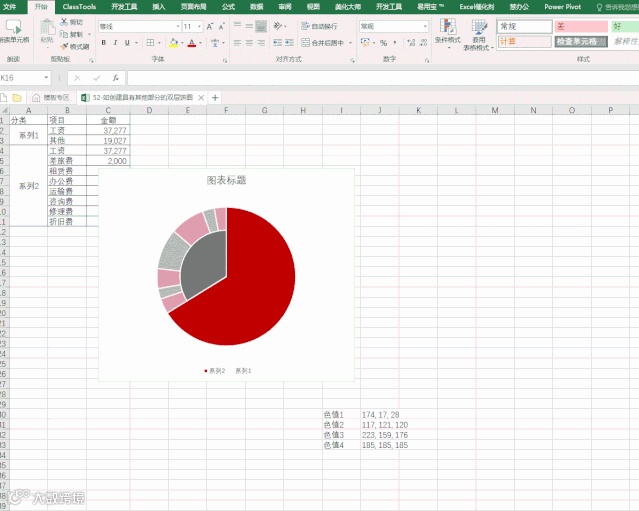Click the decrease indent icon
The width and height of the screenshot is (639, 511).
278,42
